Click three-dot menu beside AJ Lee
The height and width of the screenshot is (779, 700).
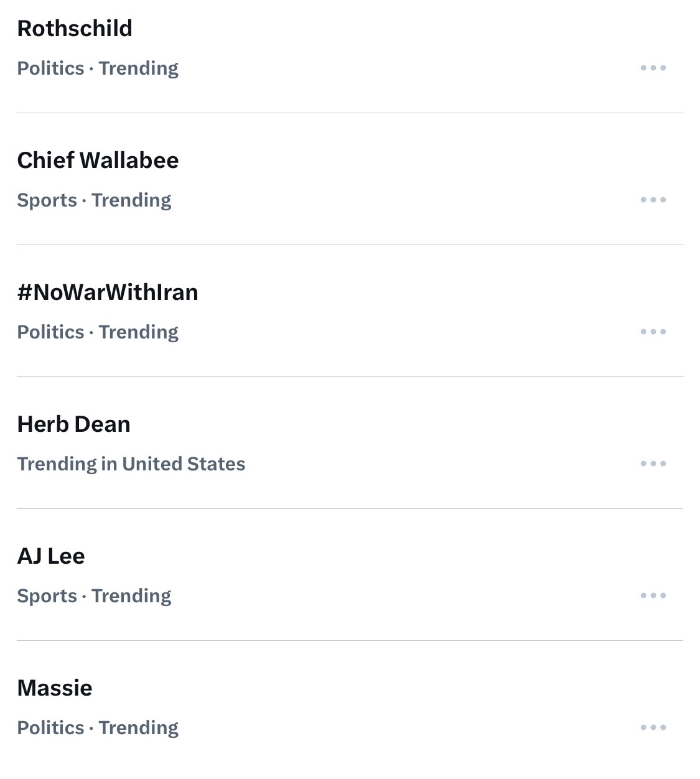653,595
